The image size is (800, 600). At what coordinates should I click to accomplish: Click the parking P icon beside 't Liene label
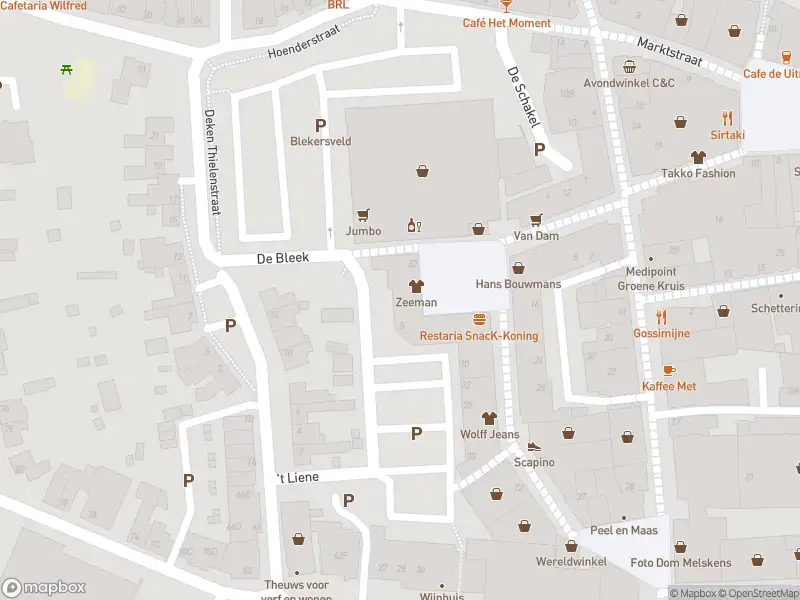click(x=348, y=501)
